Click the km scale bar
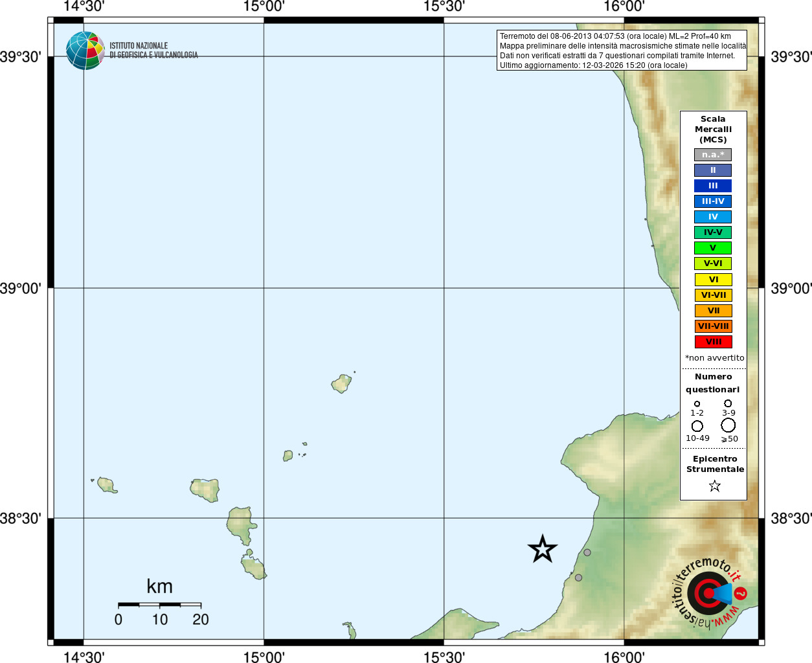The width and height of the screenshot is (812, 663). pyautogui.click(x=159, y=605)
